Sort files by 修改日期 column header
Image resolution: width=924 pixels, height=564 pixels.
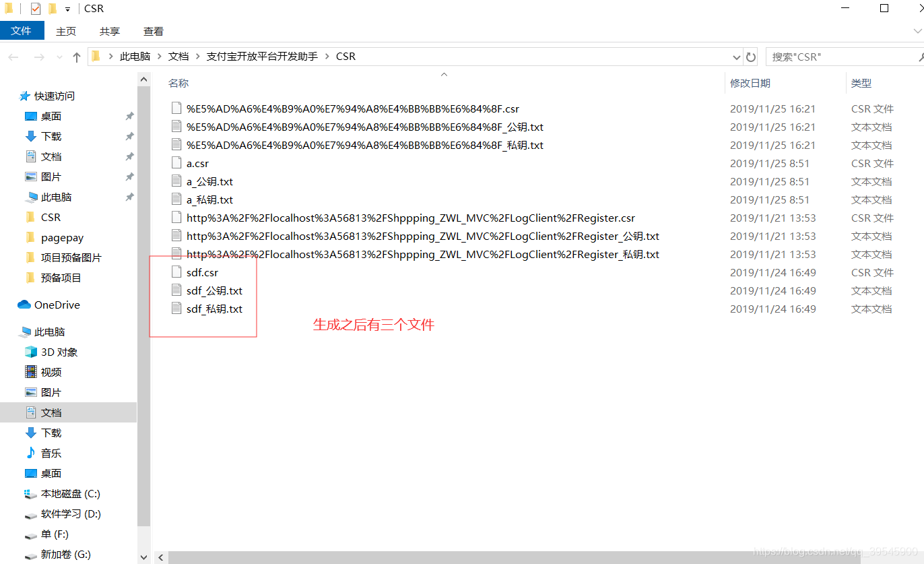[750, 83]
